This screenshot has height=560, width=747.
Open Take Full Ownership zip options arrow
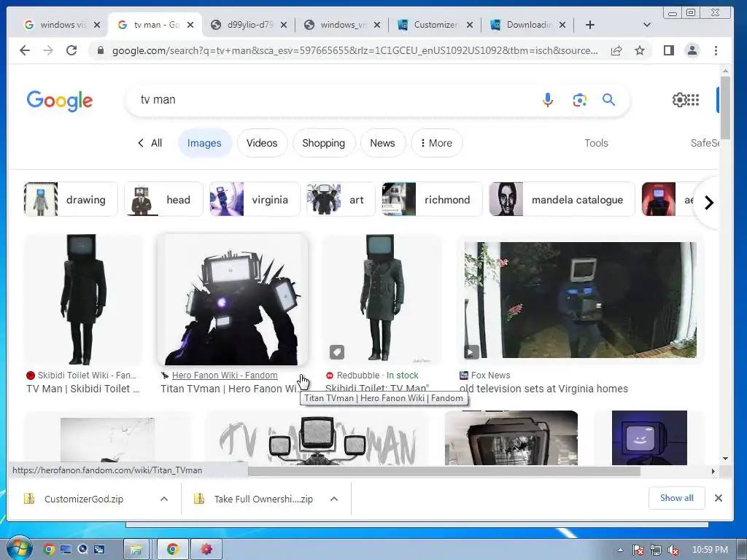pos(334,499)
